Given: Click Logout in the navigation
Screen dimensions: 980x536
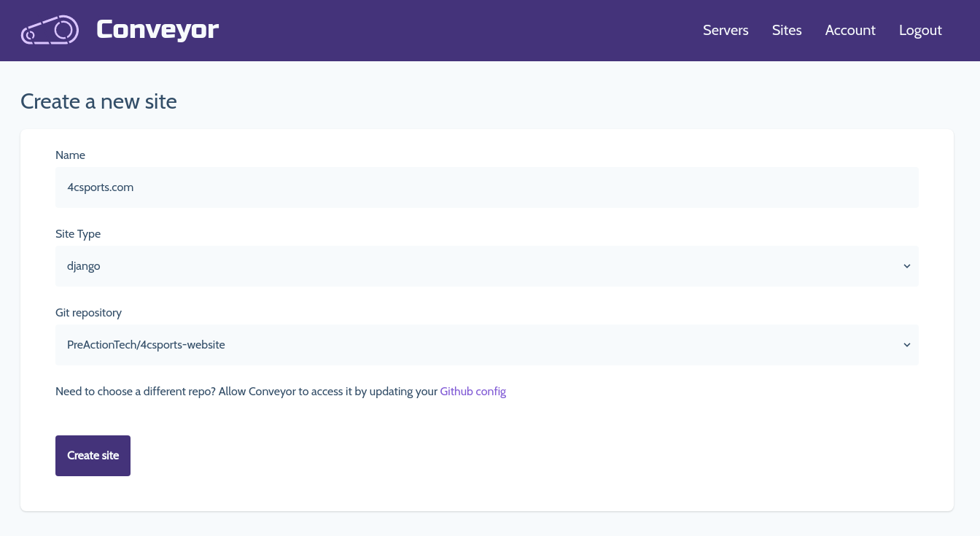Looking at the screenshot, I should [x=920, y=30].
